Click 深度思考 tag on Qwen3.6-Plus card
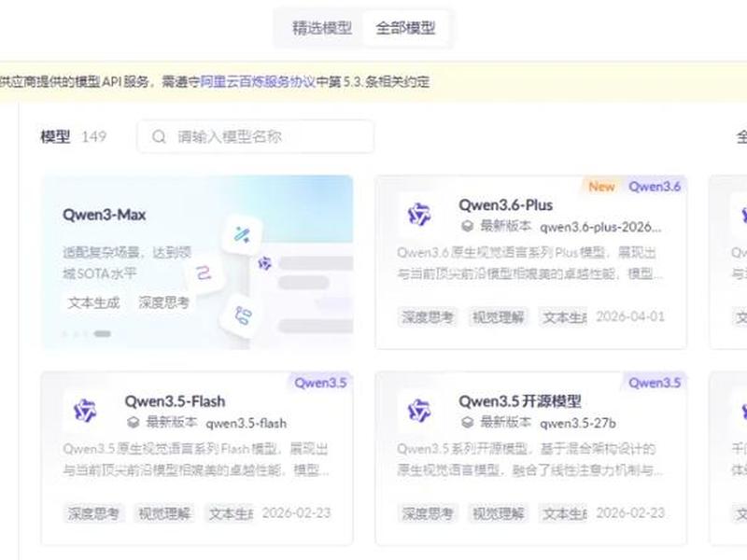The height and width of the screenshot is (560, 747). tap(428, 317)
